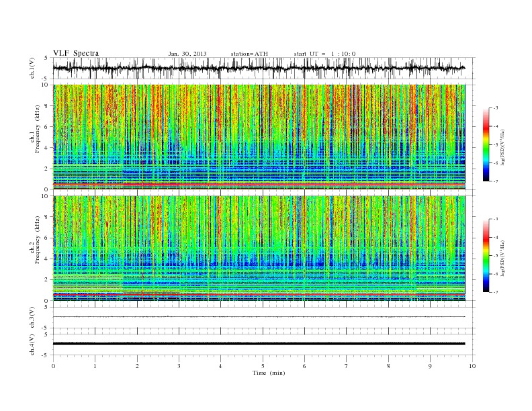Click the "10" tick on the time axis
This screenshot has height=411, width=532.
(472, 366)
